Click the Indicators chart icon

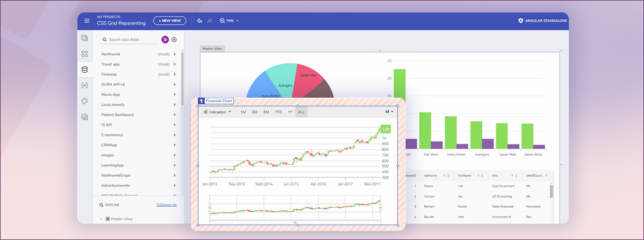click(x=205, y=112)
